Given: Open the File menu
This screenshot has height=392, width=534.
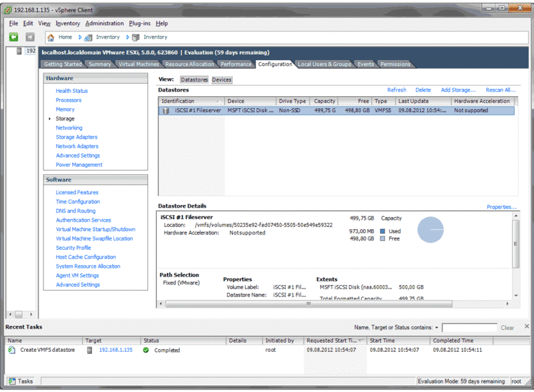Looking at the screenshot, I should (13, 23).
